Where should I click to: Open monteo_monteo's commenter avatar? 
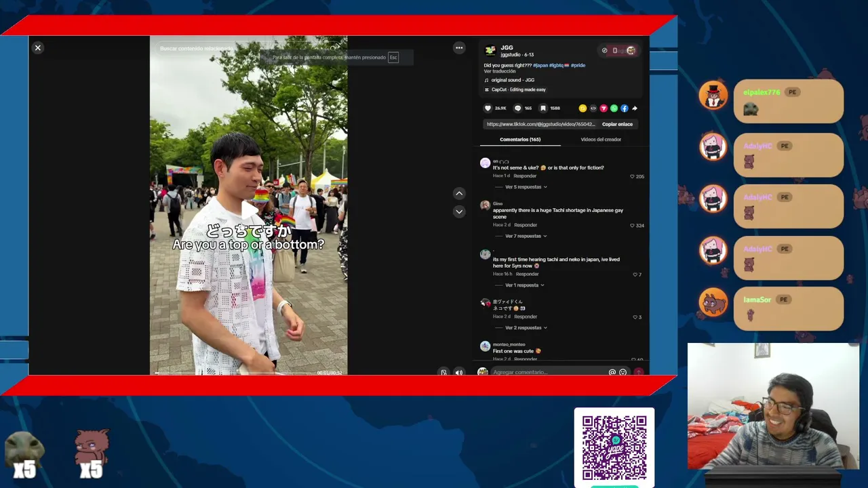point(485,346)
